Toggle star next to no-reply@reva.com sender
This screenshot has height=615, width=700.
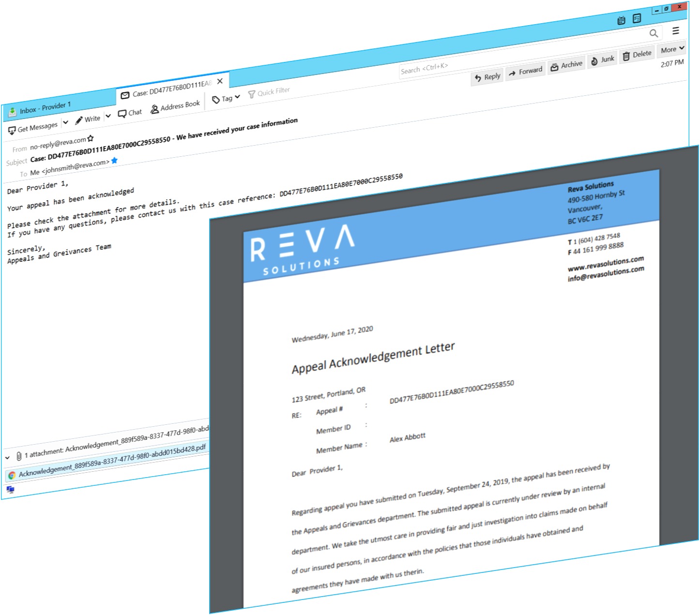tap(91, 139)
